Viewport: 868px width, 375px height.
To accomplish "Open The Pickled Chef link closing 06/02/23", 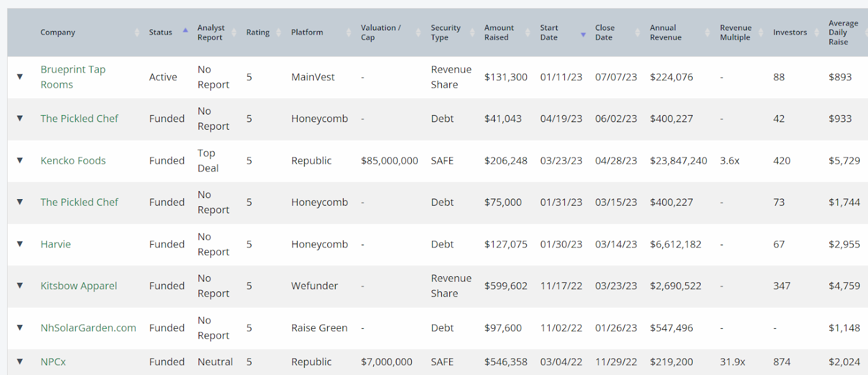I will click(79, 118).
